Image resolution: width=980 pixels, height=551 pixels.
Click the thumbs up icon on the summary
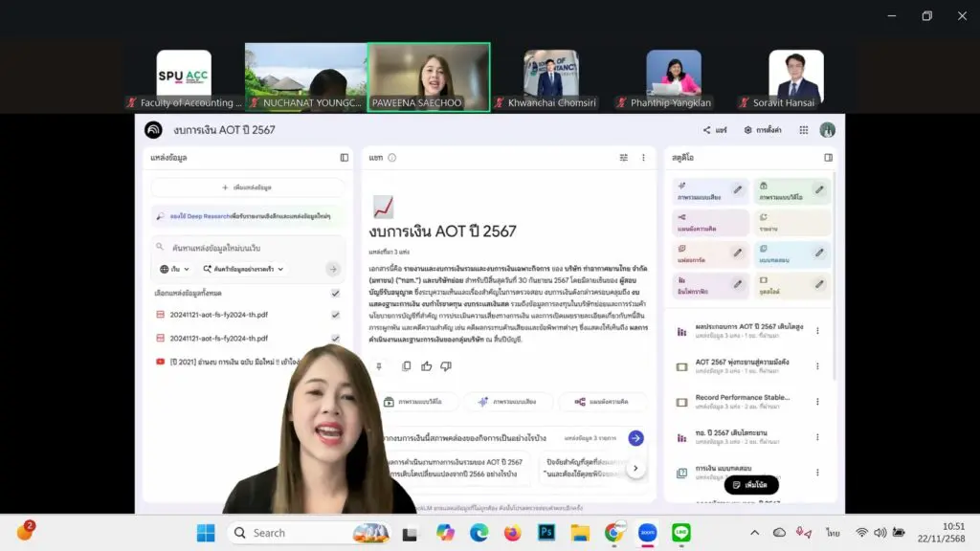(x=426, y=366)
